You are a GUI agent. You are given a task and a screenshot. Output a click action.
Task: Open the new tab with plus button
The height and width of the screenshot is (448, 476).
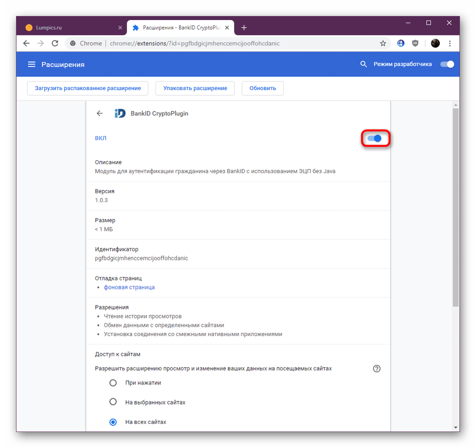(244, 28)
